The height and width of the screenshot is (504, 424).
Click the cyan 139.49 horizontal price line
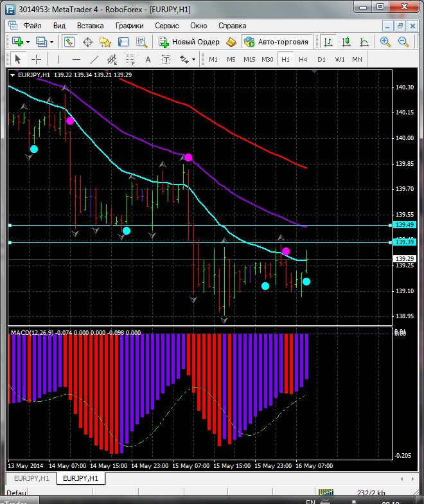[193, 225]
